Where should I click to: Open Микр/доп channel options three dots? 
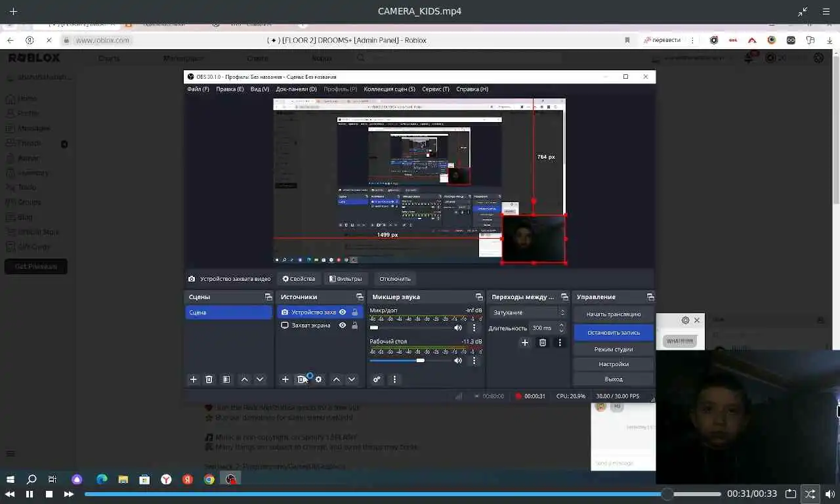pos(474,327)
